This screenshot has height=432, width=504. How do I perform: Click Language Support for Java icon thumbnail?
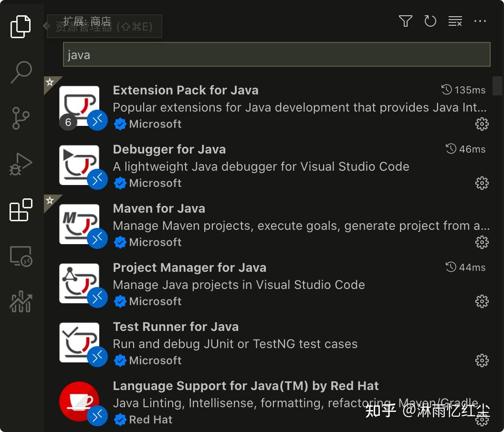79,401
